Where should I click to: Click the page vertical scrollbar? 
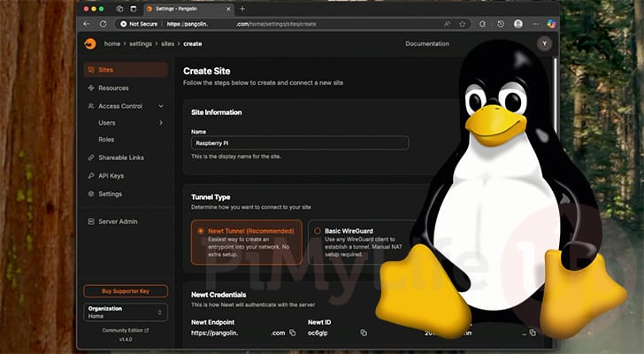pyautogui.click(x=556, y=95)
